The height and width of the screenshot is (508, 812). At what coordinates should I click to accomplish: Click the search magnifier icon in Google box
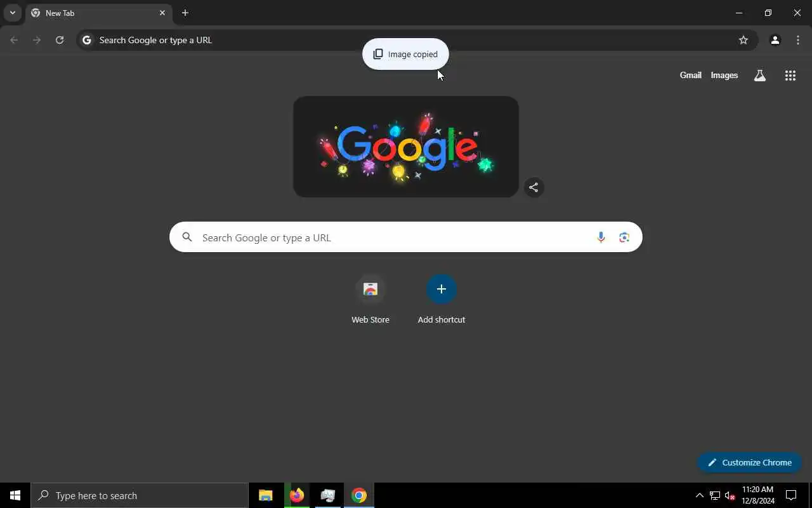(x=187, y=237)
